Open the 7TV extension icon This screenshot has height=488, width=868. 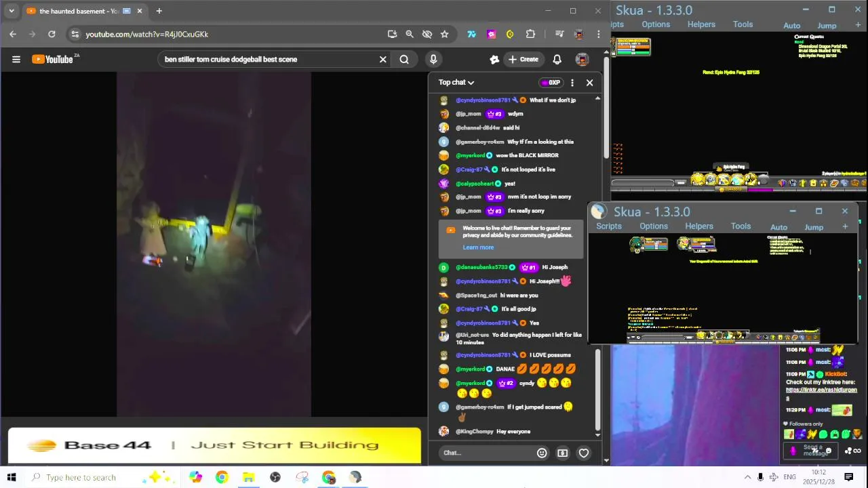(471, 34)
